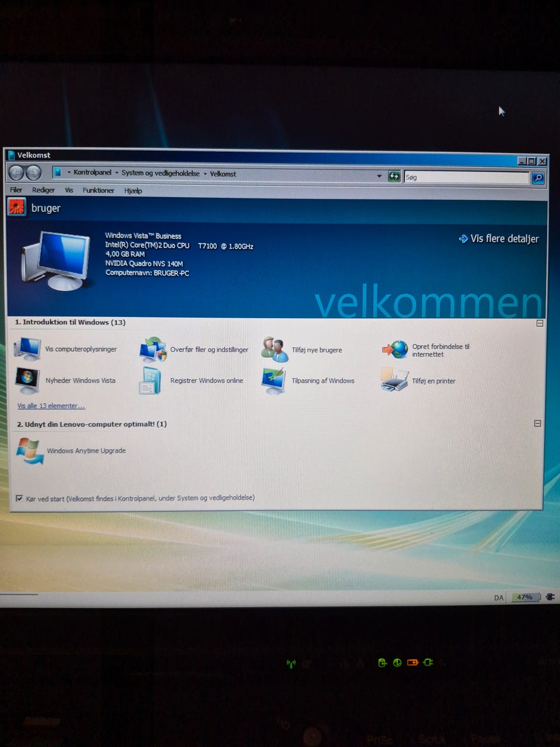Click Vis alle 13 elementer link
This screenshot has width=560, height=747.
51,406
